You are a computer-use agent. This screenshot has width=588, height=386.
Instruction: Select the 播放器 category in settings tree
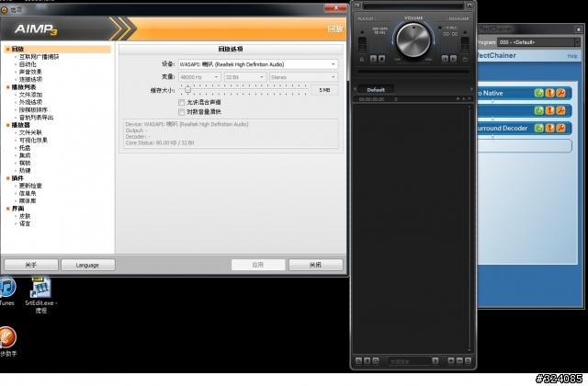(x=20, y=125)
